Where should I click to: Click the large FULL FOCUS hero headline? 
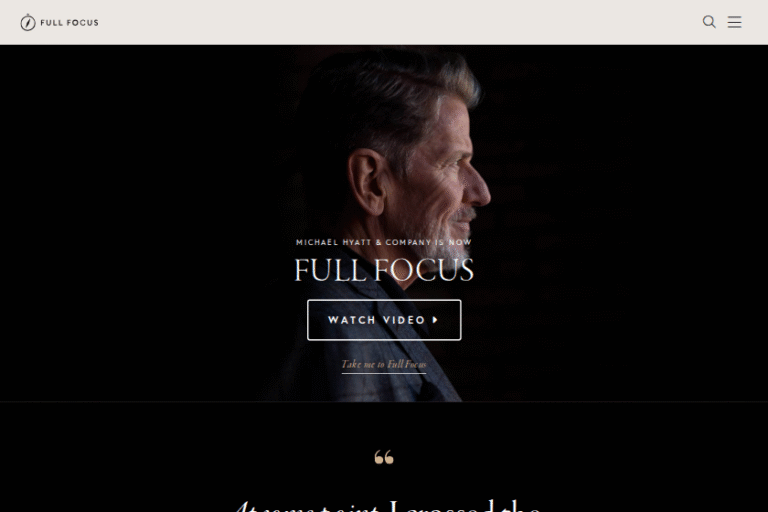click(384, 270)
